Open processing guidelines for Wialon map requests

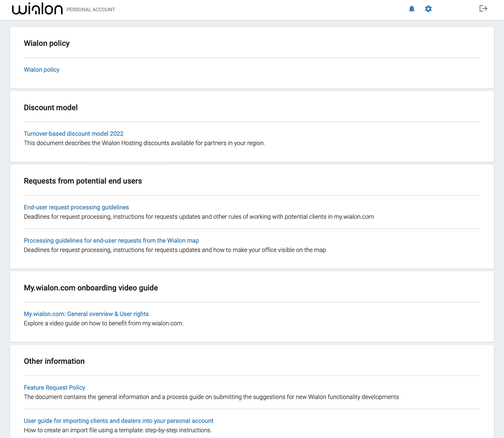(x=111, y=240)
